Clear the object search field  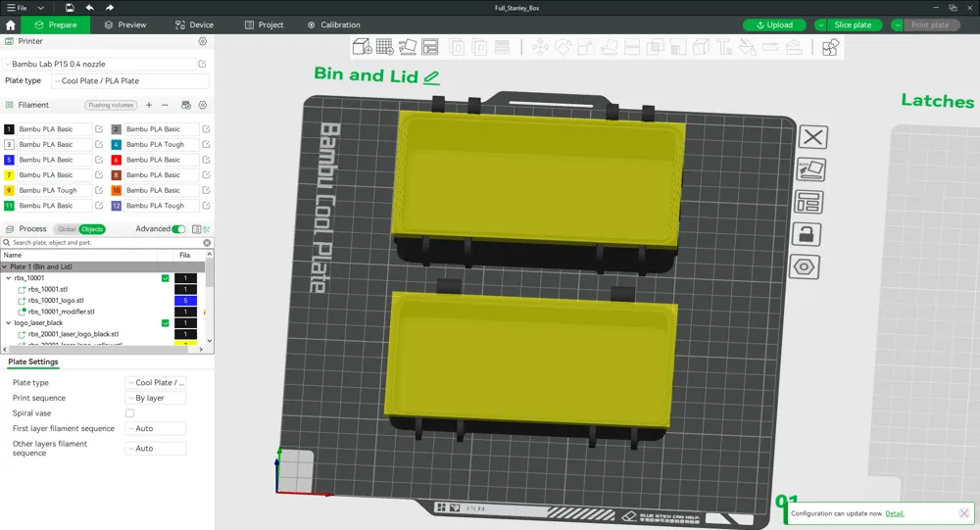tap(207, 243)
